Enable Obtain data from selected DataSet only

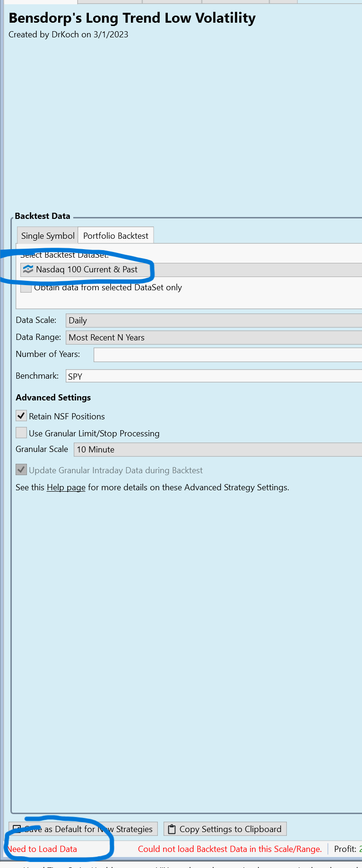click(x=26, y=287)
